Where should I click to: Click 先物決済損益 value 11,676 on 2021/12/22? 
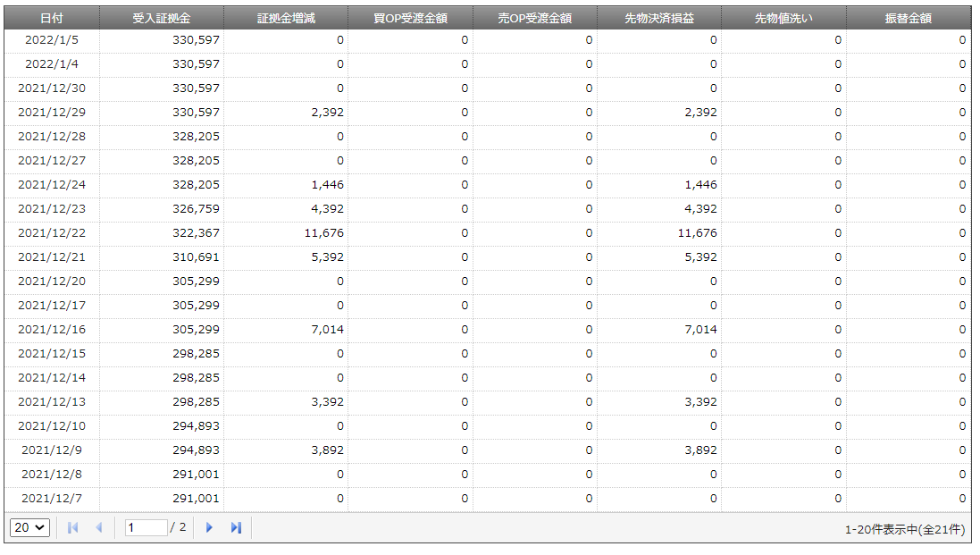tap(697, 233)
